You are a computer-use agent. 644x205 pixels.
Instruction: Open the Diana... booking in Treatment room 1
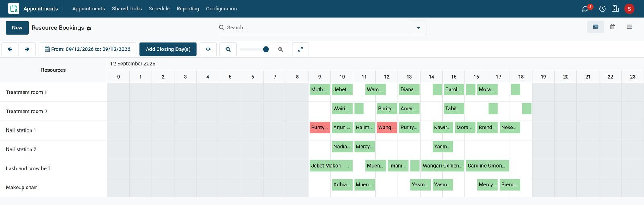point(409,89)
